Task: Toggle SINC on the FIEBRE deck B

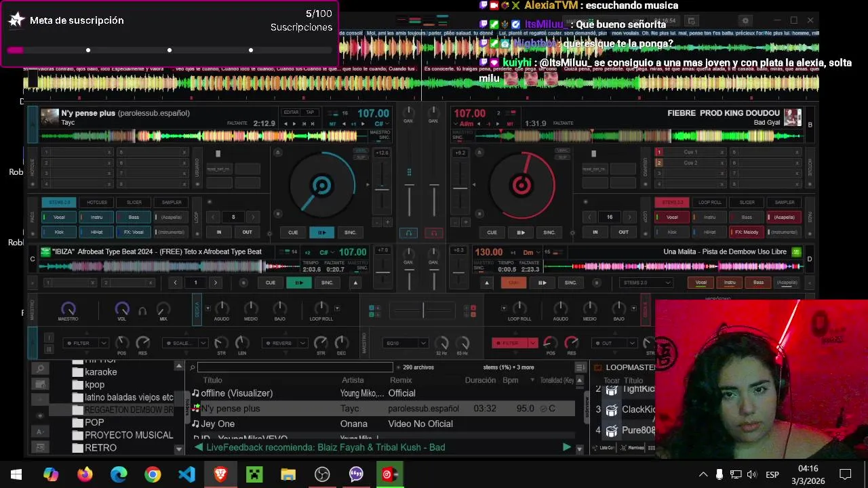Action: coord(549,232)
